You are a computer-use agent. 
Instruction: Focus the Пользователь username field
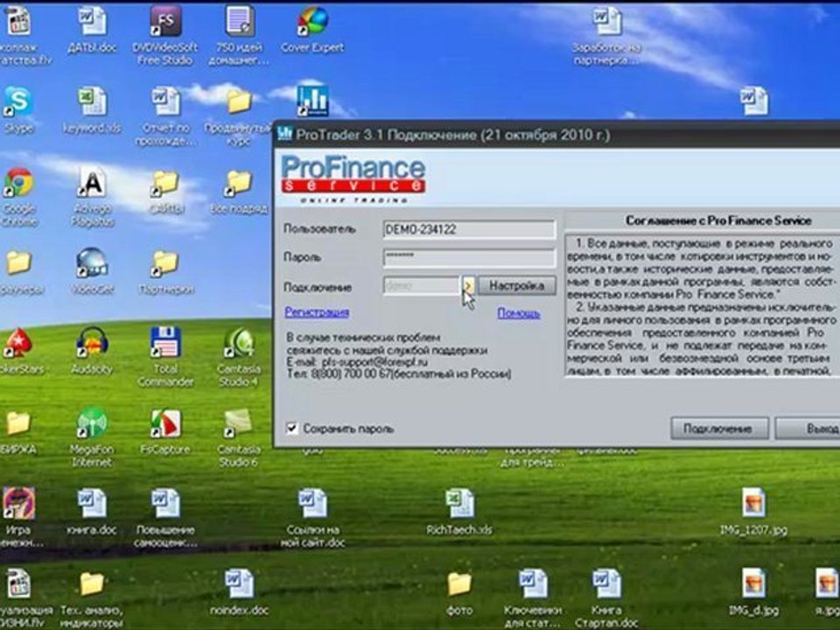pyautogui.click(x=469, y=229)
